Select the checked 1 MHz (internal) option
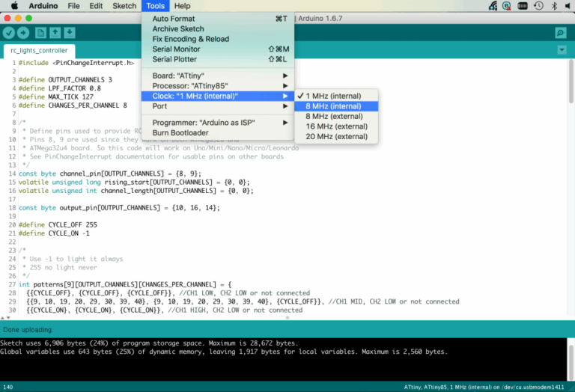 [x=333, y=96]
